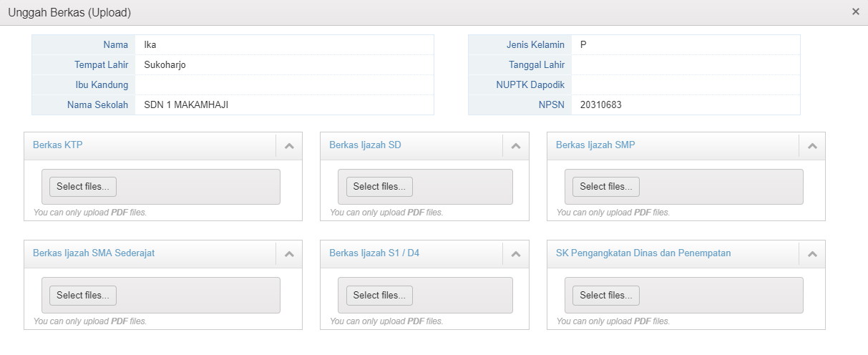868x355 pixels.
Task: Click the Nama Sekolah value field
Action: (284, 105)
